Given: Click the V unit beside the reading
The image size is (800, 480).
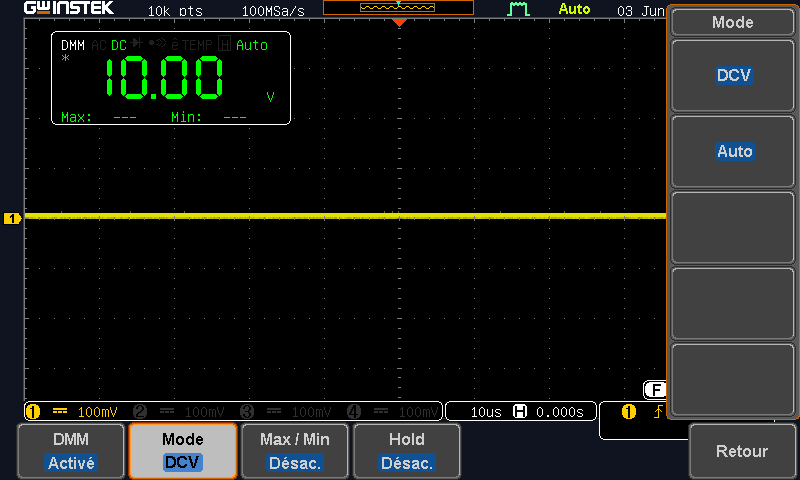Looking at the screenshot, I should 270,96.
